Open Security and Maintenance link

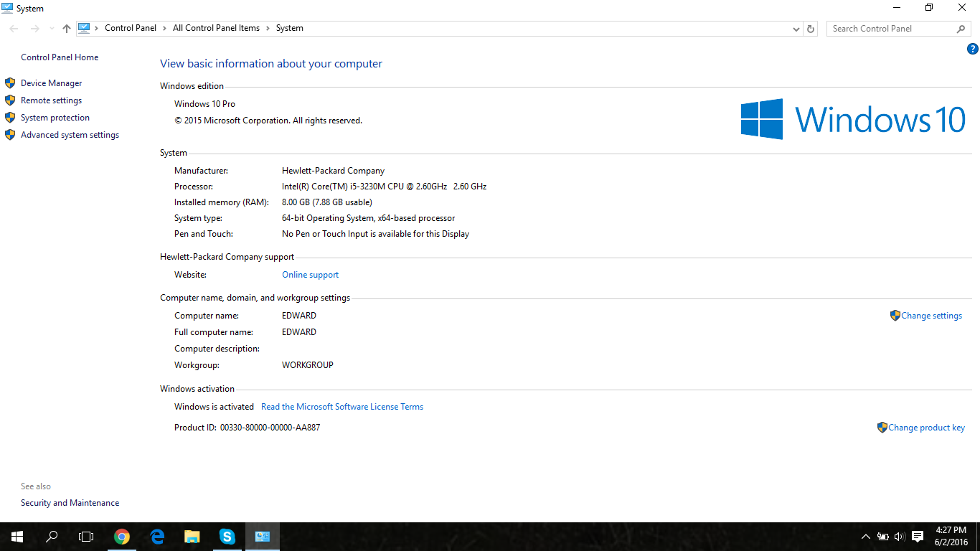pos(70,503)
